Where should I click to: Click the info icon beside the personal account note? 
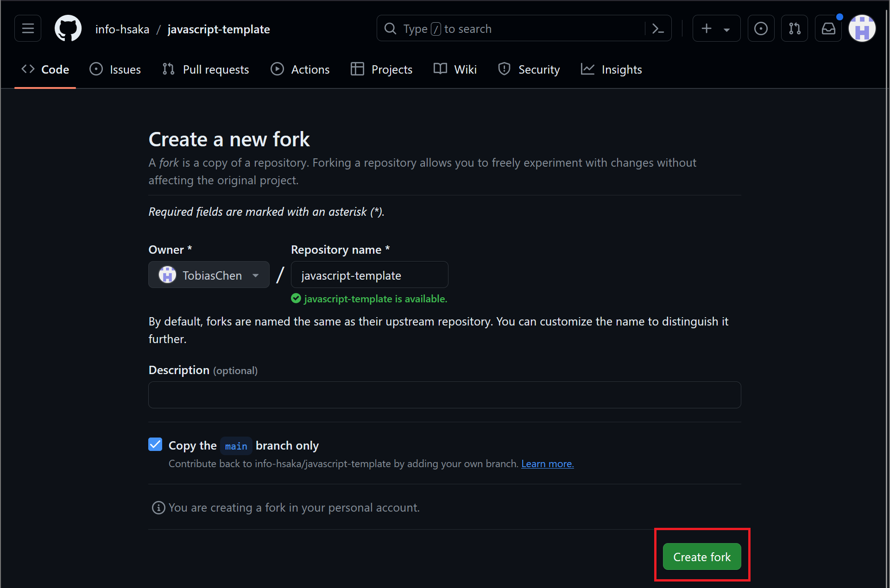click(158, 508)
